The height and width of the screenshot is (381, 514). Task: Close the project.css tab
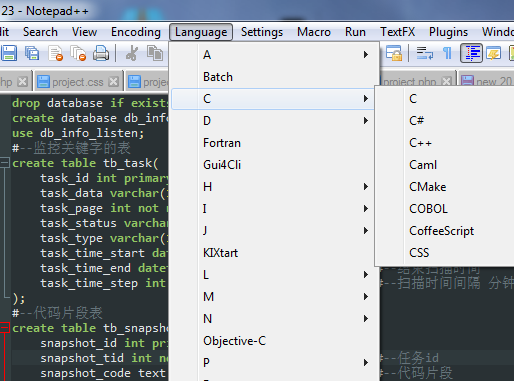tap(114, 82)
